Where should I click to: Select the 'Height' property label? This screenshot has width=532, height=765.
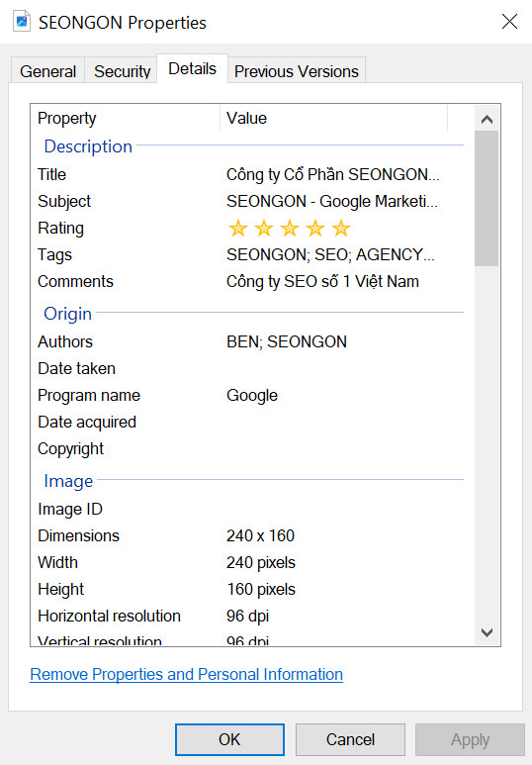point(61,590)
